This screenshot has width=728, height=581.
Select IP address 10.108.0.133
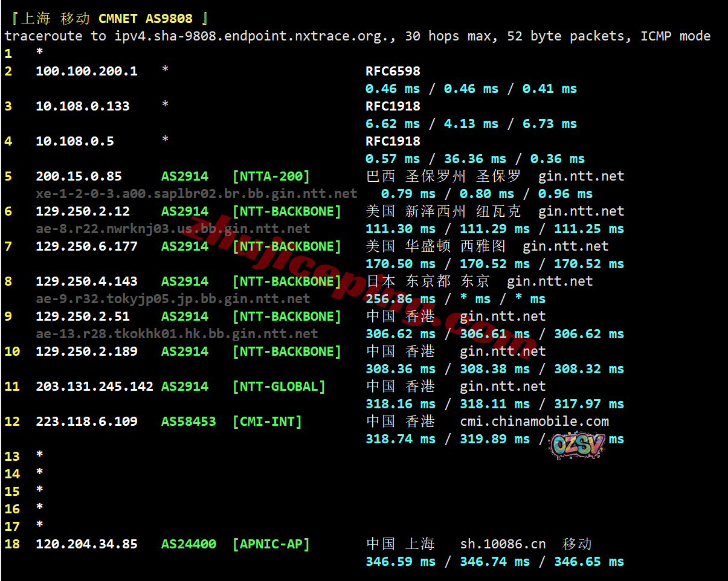coord(82,106)
